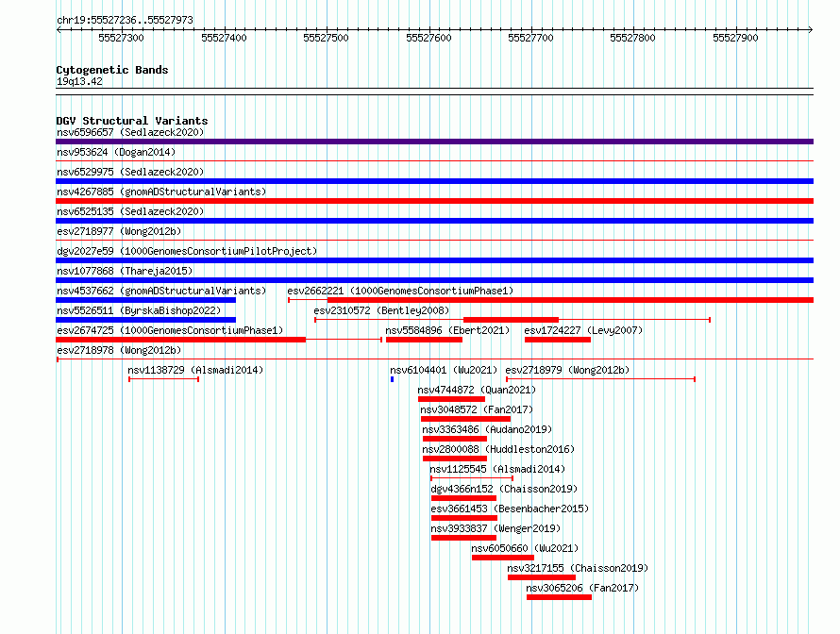The width and height of the screenshot is (840, 634).
Task: Click the nsv1077868 (Thareja2015) label
Action: tap(125, 271)
